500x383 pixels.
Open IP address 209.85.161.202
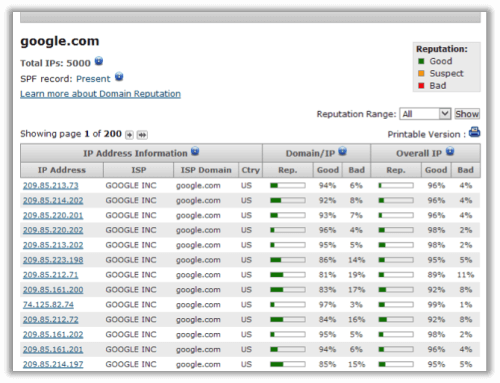coord(53,335)
